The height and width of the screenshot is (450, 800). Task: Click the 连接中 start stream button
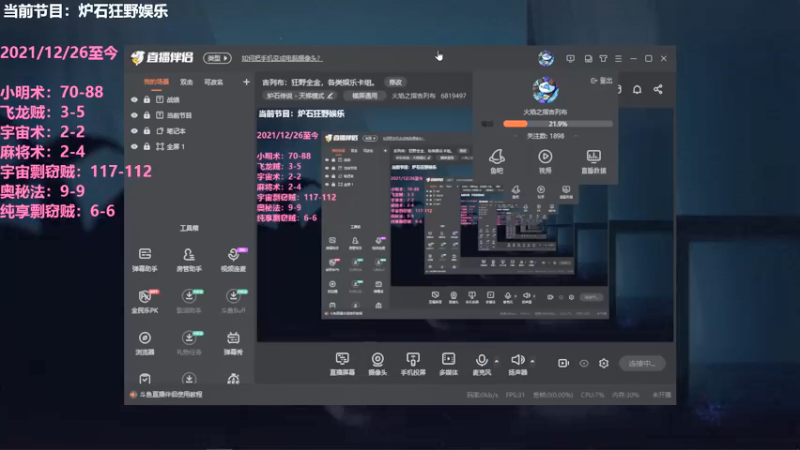(642, 363)
